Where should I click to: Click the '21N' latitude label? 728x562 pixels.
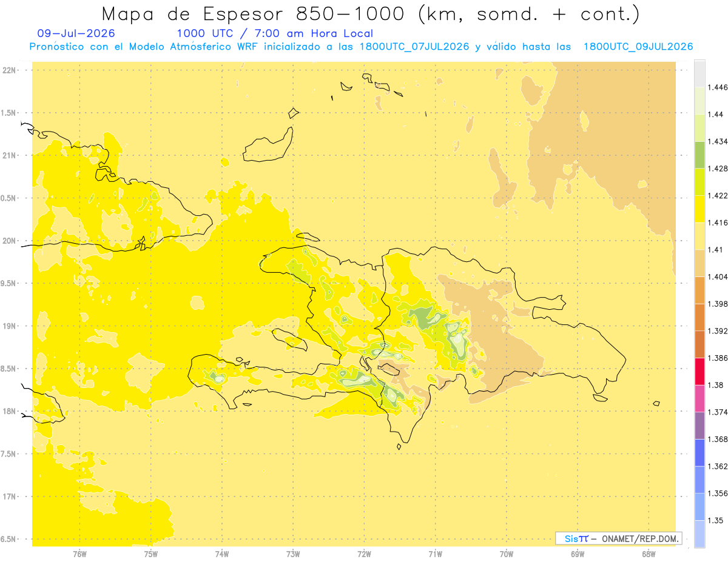click(x=8, y=155)
